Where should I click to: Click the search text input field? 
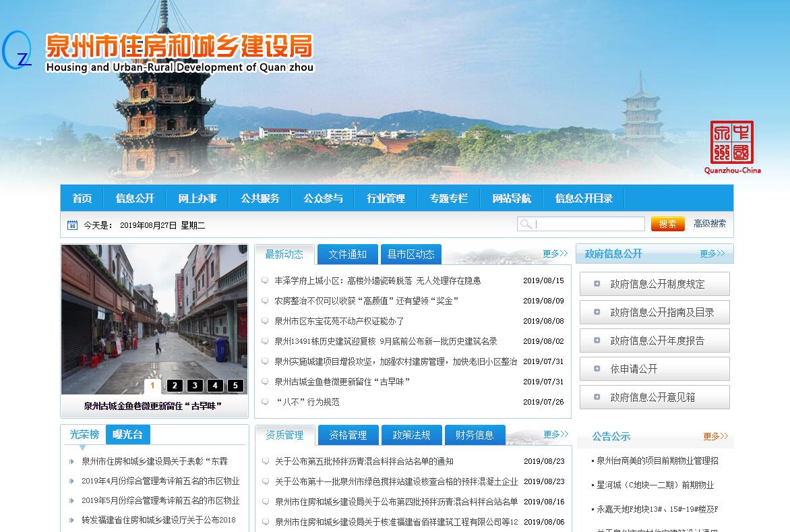tap(589, 224)
